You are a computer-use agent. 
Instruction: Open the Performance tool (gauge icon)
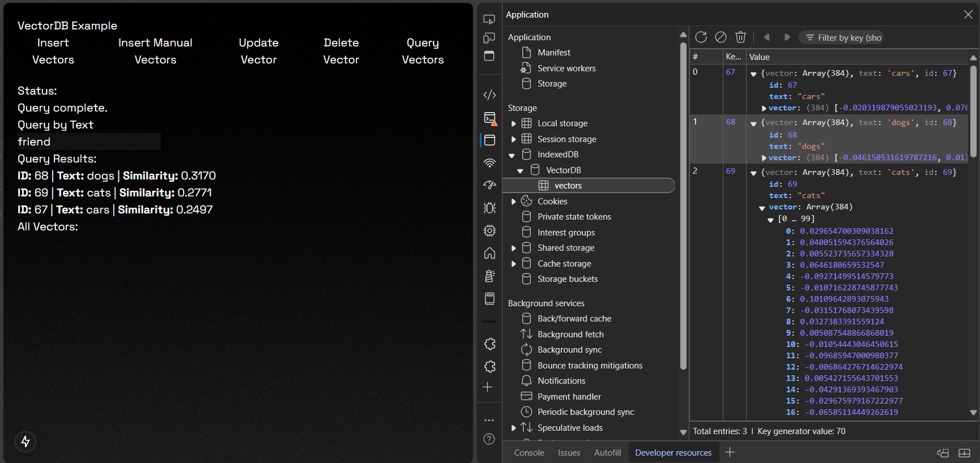click(x=489, y=185)
